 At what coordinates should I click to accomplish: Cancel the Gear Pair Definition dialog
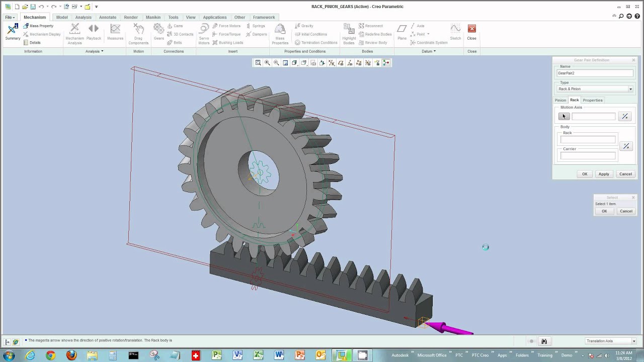point(625,174)
